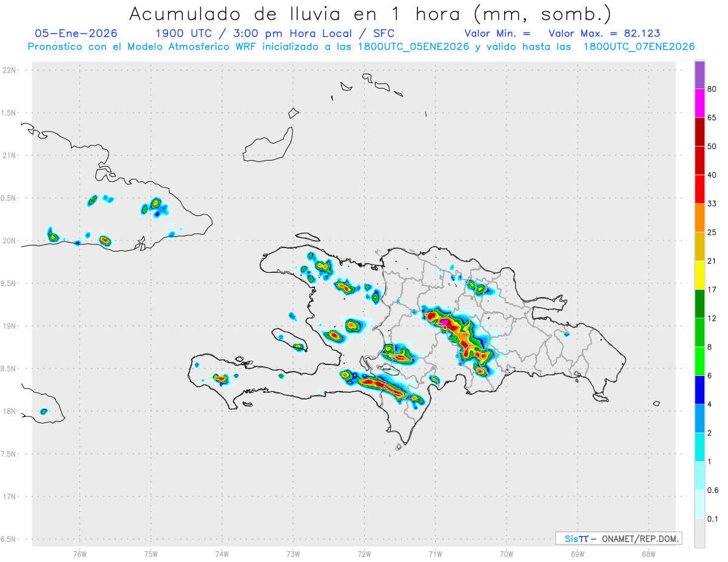Image resolution: width=728 pixels, height=562 pixels.
Task: Click the '20N' latitude label
Action: pyautogui.click(x=9, y=241)
